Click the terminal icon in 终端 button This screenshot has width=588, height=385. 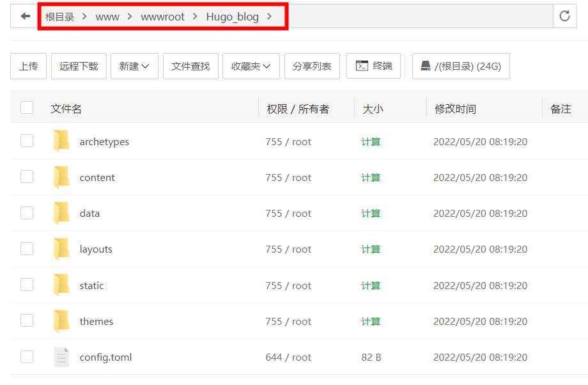point(362,66)
